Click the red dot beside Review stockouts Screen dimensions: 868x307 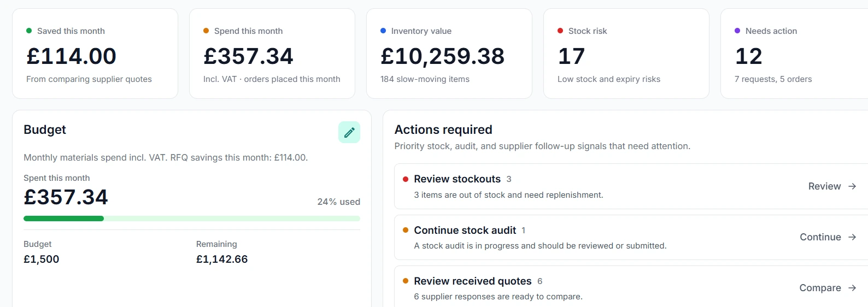click(x=406, y=179)
